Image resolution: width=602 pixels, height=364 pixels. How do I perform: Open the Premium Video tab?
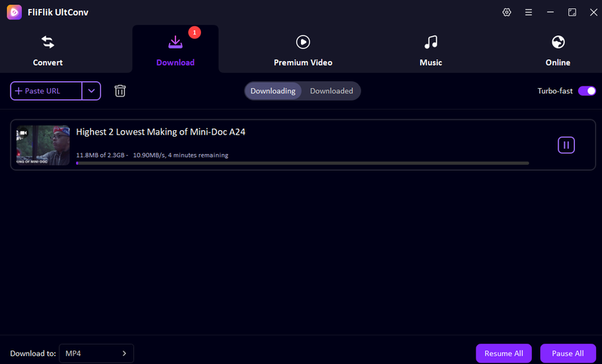coord(303,50)
